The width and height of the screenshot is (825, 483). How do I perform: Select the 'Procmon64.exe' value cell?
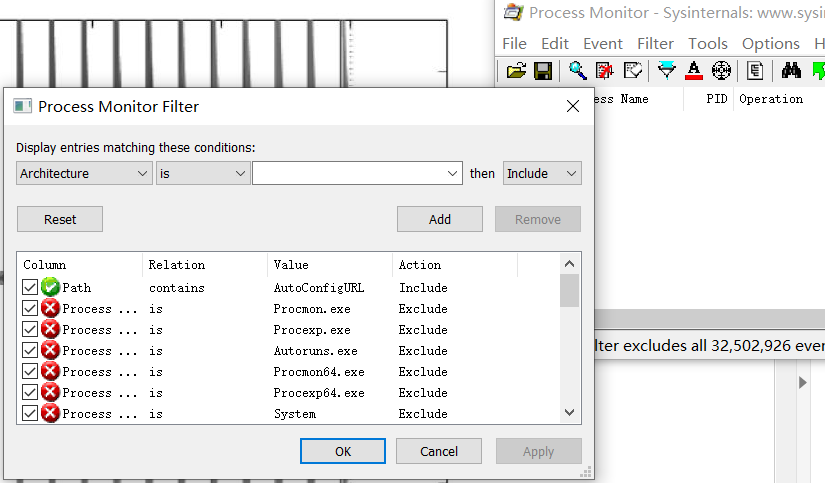pos(319,372)
